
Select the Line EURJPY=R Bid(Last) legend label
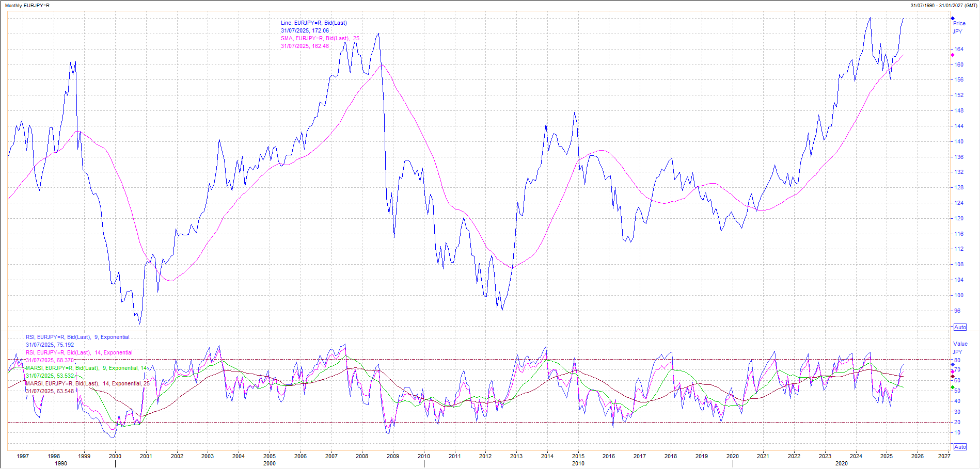click(x=313, y=23)
